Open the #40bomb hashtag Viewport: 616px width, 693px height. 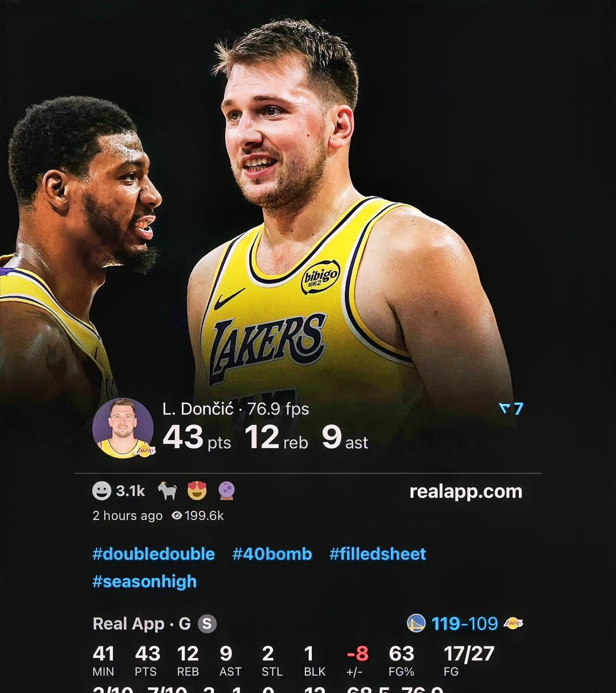(x=272, y=554)
